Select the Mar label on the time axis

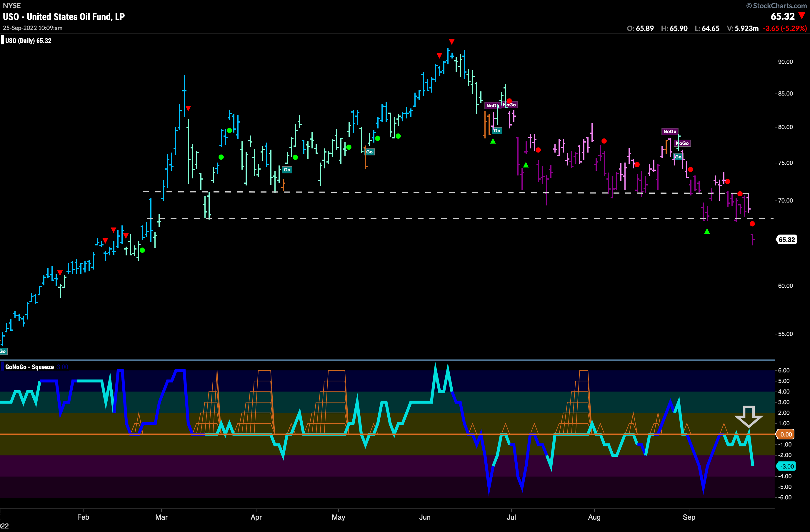point(161,517)
